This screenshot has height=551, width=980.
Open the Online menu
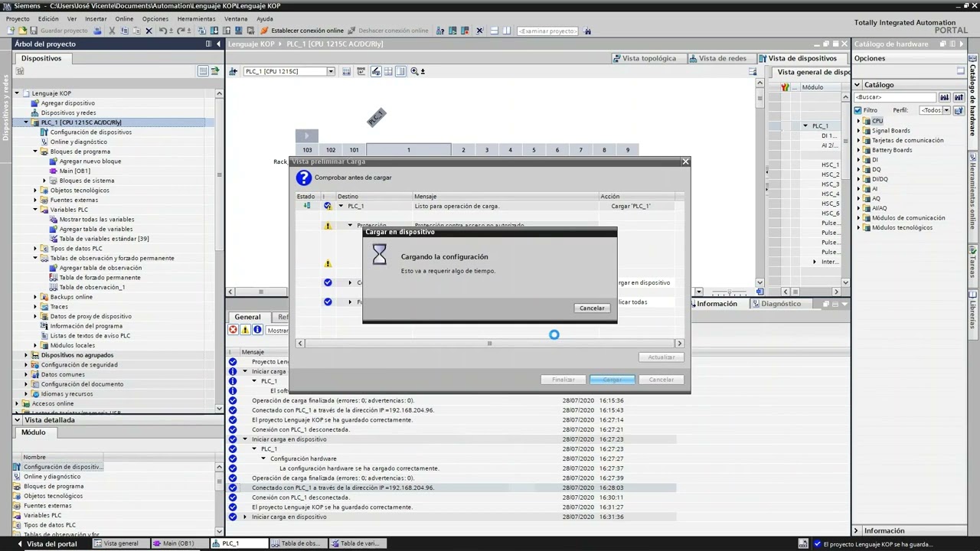(124, 18)
